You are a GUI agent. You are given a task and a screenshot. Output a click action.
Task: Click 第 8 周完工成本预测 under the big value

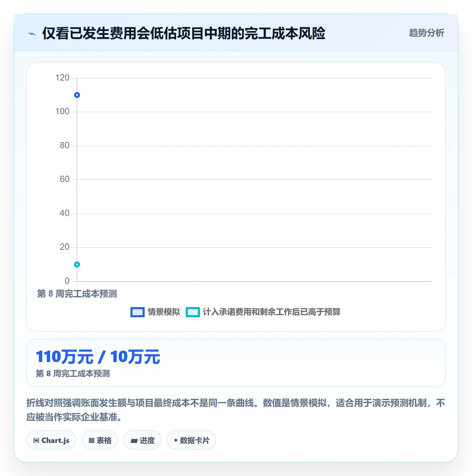pyautogui.click(x=73, y=374)
